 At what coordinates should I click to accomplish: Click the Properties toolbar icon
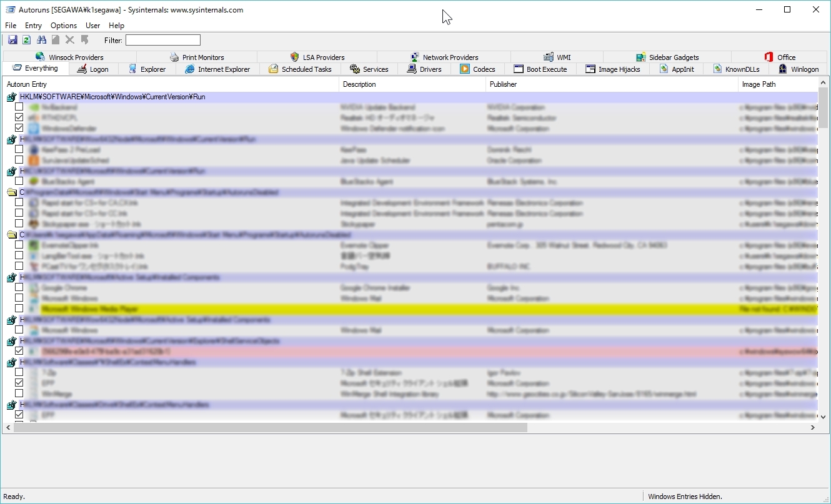click(56, 40)
